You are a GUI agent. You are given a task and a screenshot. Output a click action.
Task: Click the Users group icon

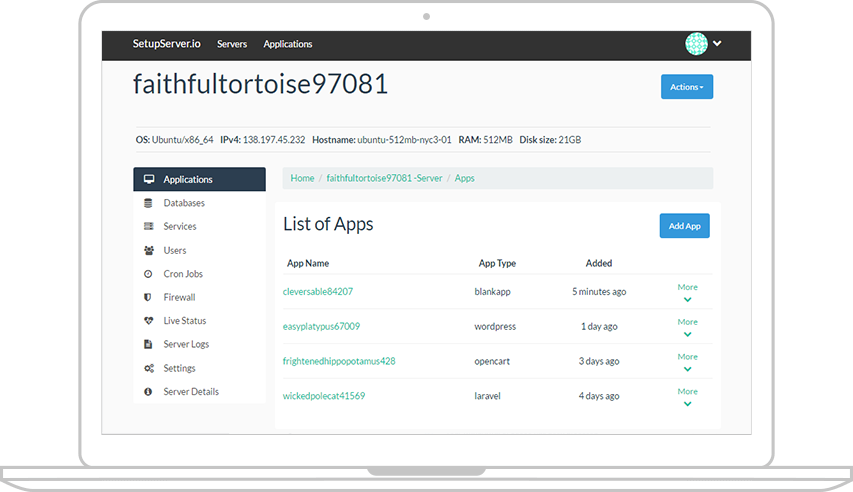pos(149,250)
